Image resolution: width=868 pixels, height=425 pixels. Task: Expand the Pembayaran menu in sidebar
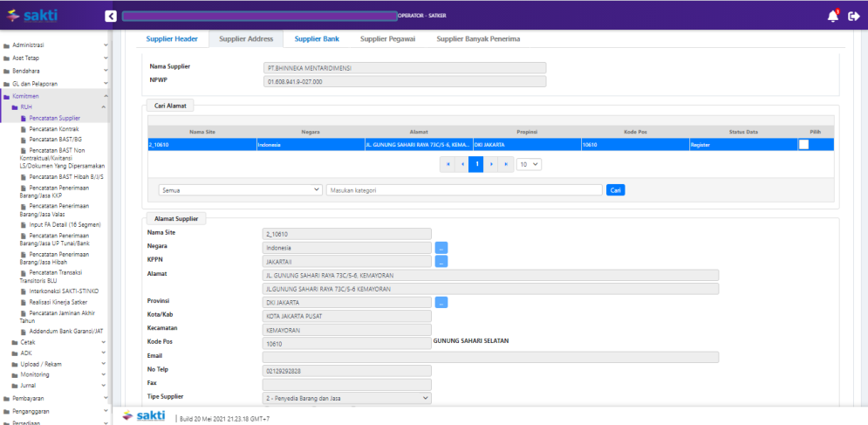click(x=54, y=397)
